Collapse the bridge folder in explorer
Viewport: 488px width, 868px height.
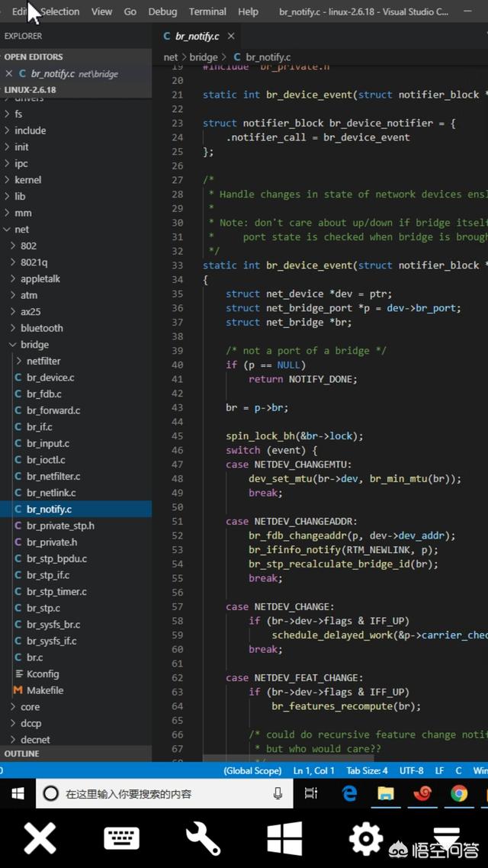point(34,345)
